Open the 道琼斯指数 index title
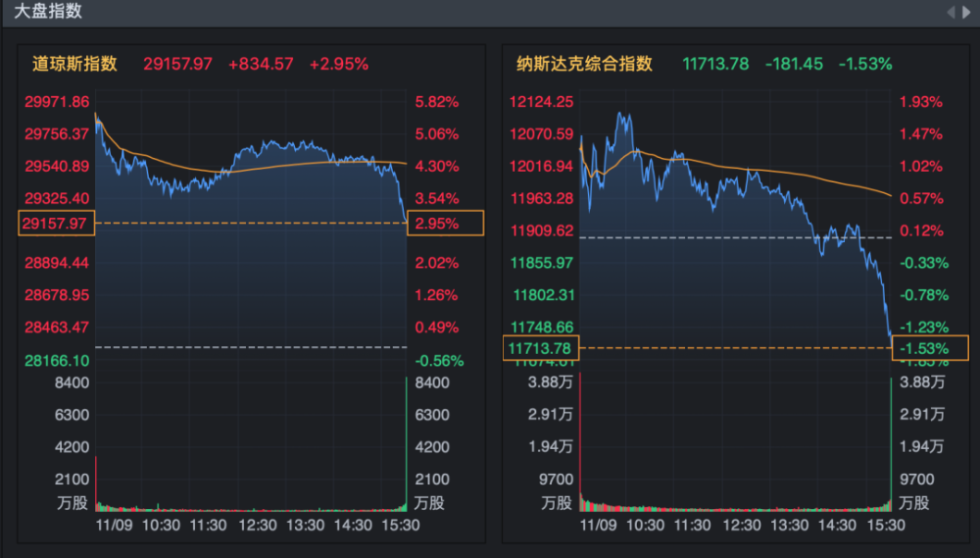This screenshot has height=558, width=980. click(74, 64)
